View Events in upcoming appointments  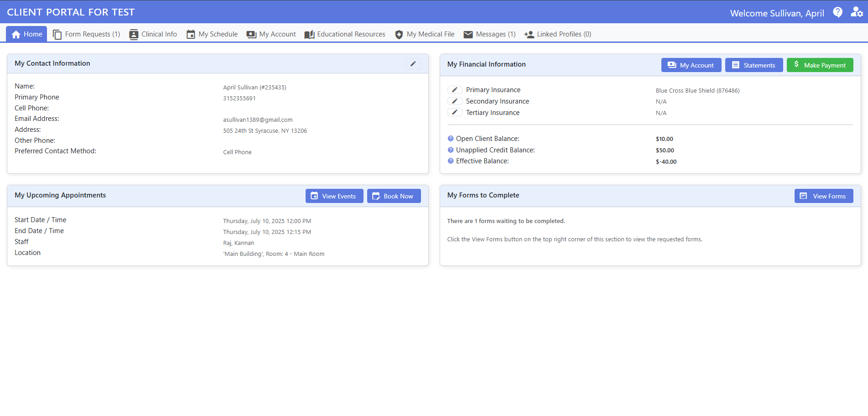[x=334, y=196]
